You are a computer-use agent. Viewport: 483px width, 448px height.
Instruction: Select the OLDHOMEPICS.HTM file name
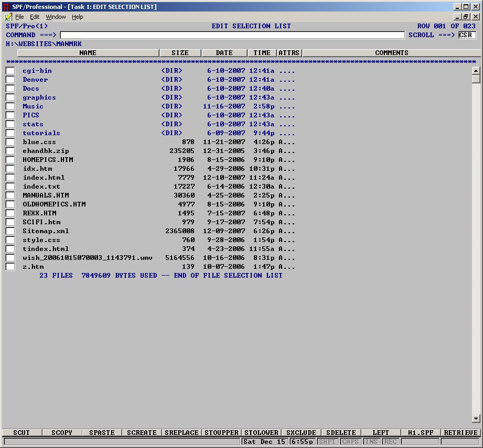click(54, 204)
